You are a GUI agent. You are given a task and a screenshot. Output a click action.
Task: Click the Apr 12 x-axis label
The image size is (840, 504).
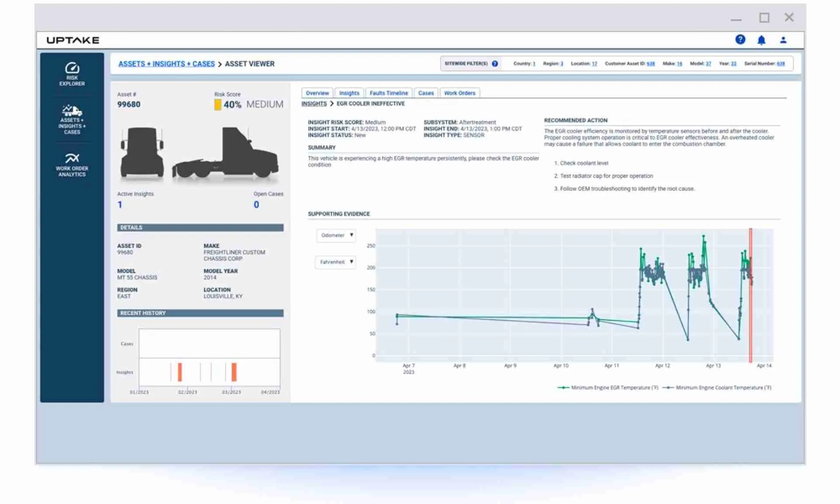coord(662,366)
